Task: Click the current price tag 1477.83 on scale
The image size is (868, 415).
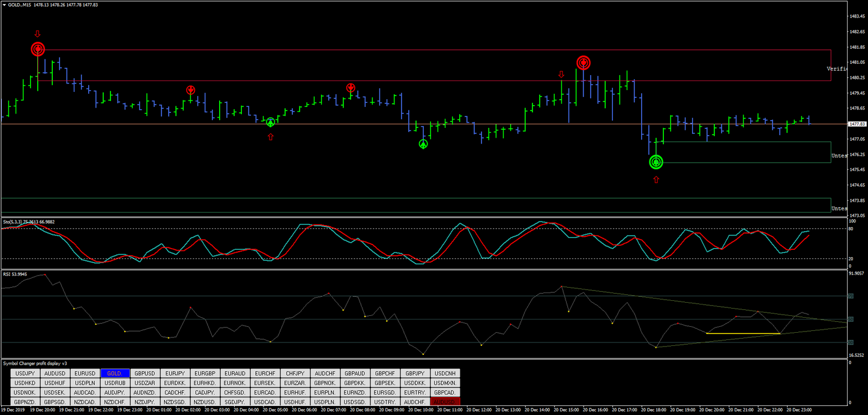Action: [857, 124]
